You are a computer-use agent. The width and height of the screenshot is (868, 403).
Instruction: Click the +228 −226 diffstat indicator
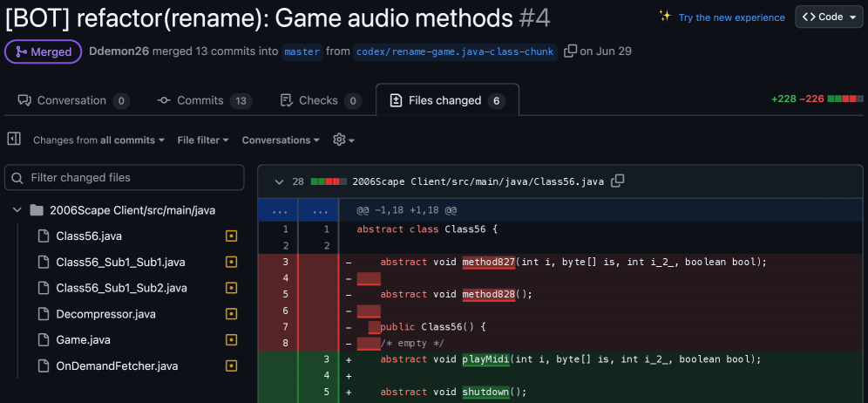click(817, 99)
